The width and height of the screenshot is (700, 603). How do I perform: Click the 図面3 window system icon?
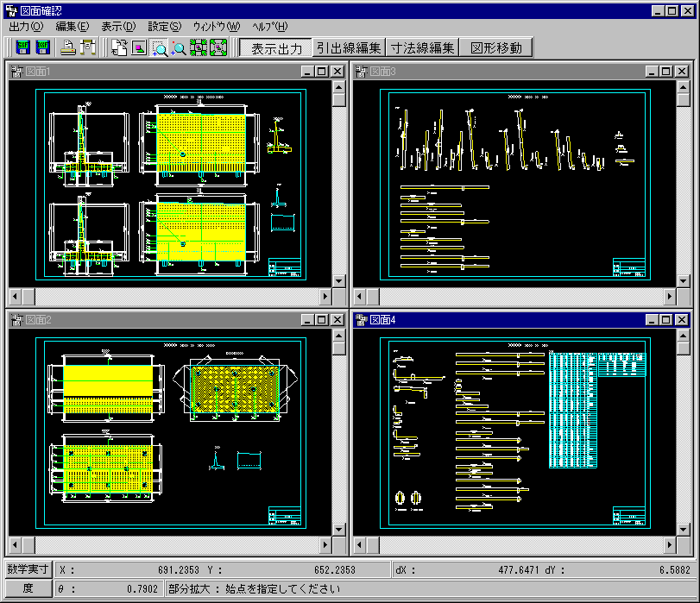tap(361, 72)
